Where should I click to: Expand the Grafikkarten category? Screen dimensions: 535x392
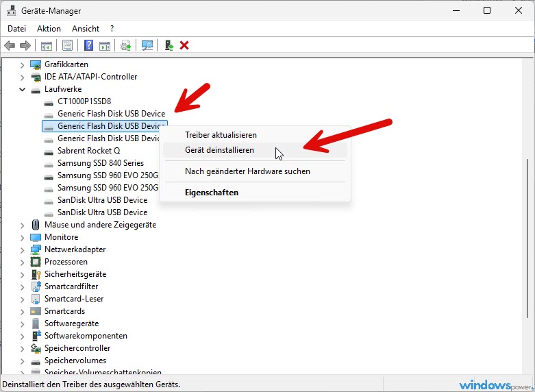click(x=22, y=64)
